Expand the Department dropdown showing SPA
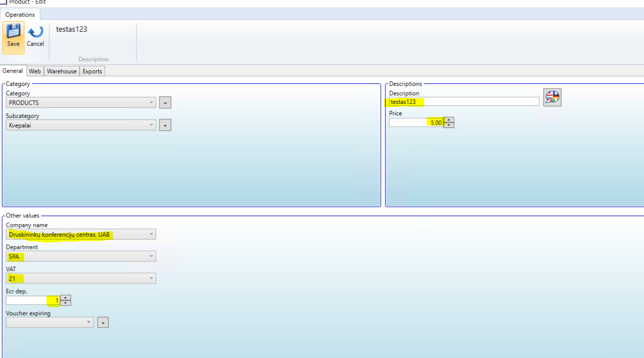Viewport: 644px width, 358px height. [81, 256]
